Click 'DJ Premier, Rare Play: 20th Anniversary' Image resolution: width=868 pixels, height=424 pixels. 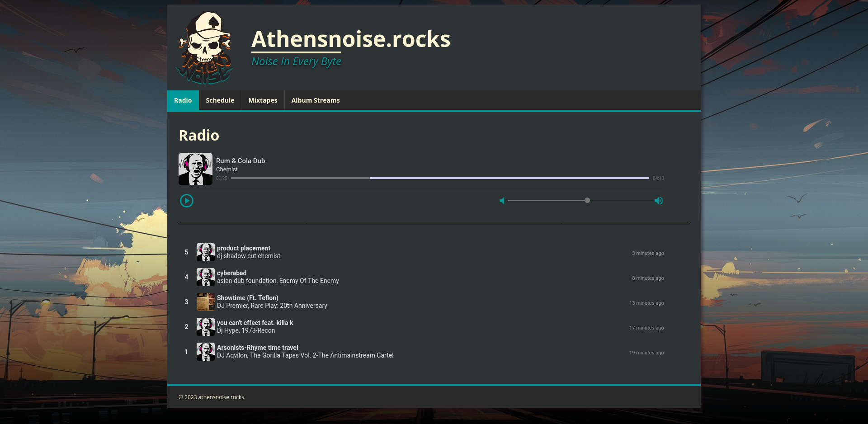272,306
